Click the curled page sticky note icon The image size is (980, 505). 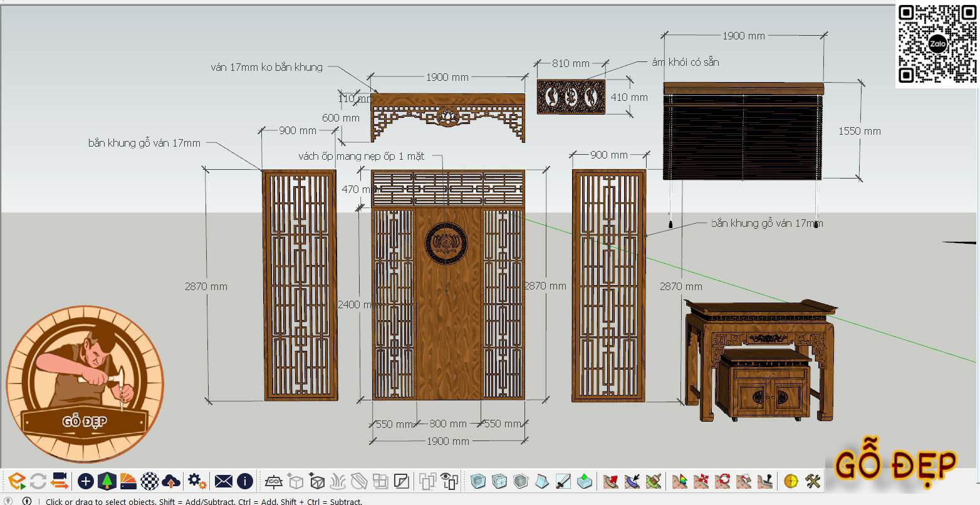pos(402,481)
